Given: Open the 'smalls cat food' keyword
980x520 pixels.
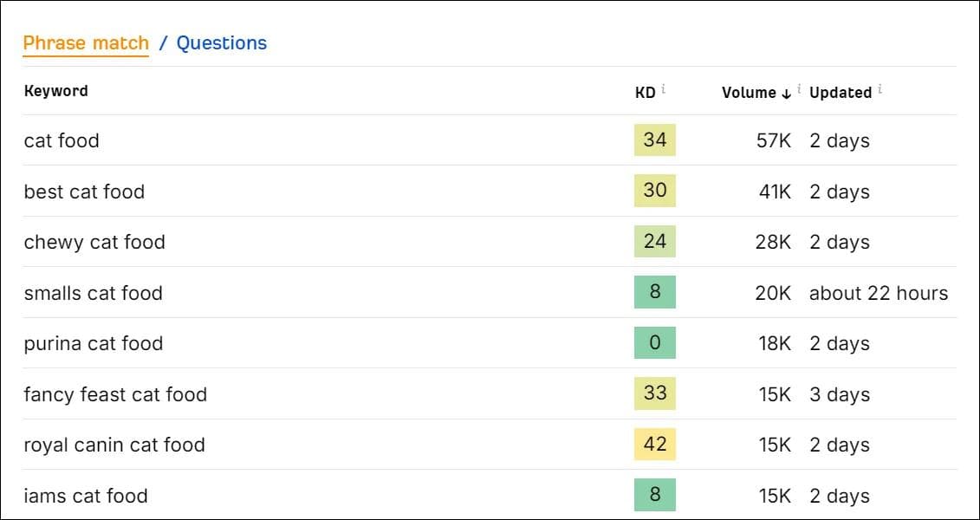Looking at the screenshot, I should tap(93, 293).
